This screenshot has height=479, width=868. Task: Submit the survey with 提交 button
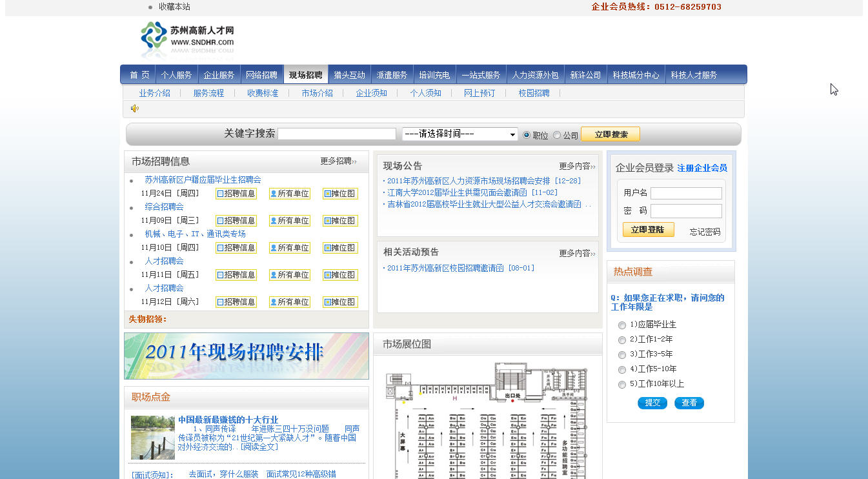point(652,403)
